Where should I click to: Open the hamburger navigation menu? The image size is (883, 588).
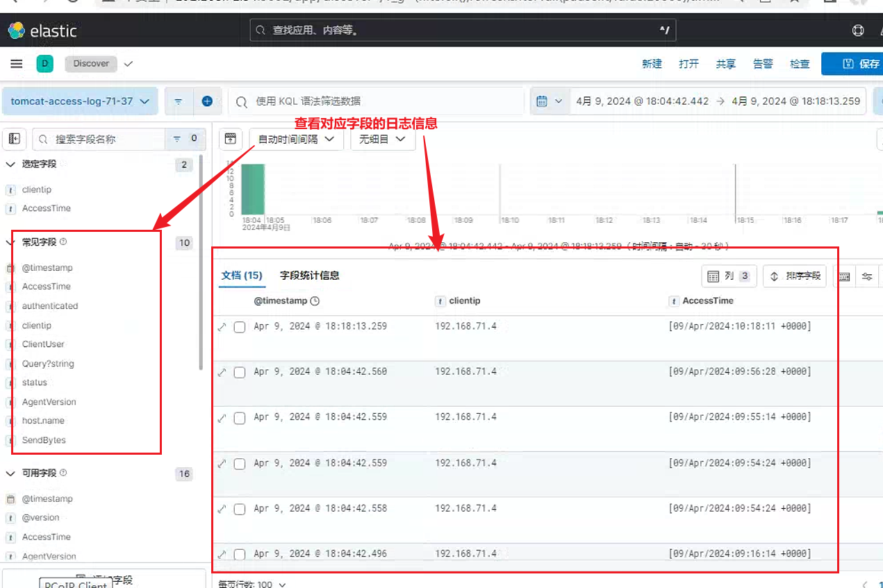[x=17, y=64]
